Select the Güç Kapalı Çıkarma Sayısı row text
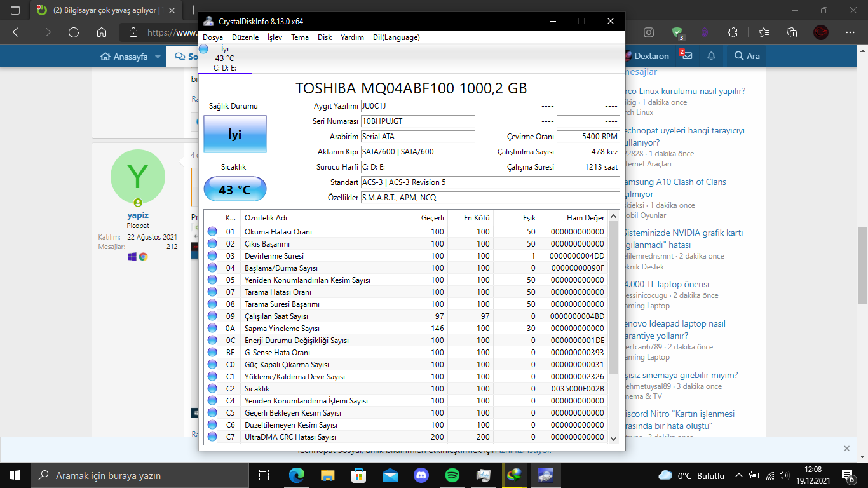Screen dimensions: 868x488 [x=287, y=365]
